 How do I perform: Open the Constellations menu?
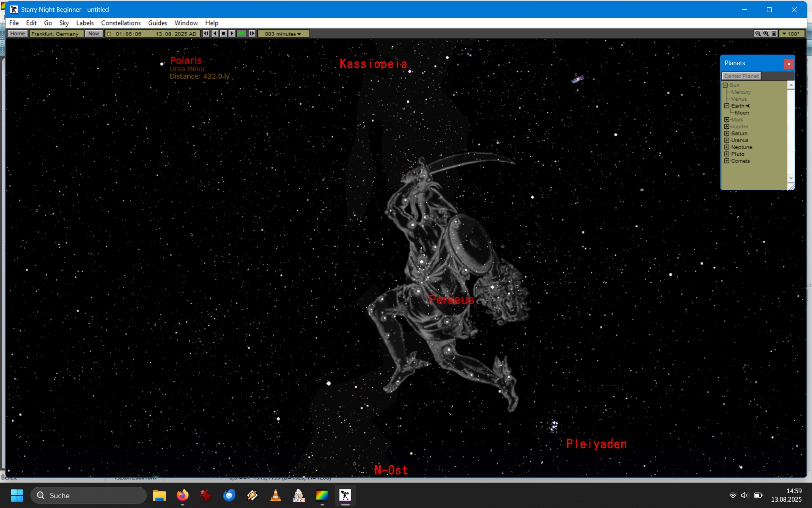click(x=121, y=23)
